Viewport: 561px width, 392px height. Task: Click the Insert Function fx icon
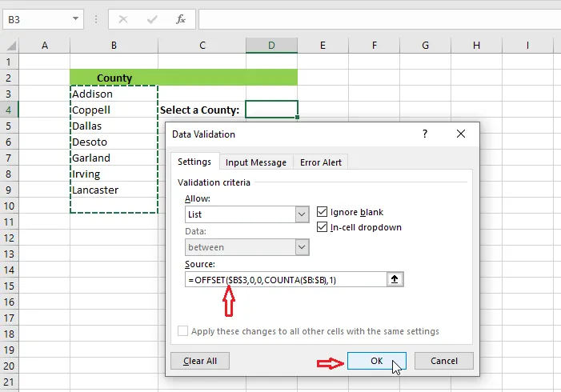click(x=181, y=19)
